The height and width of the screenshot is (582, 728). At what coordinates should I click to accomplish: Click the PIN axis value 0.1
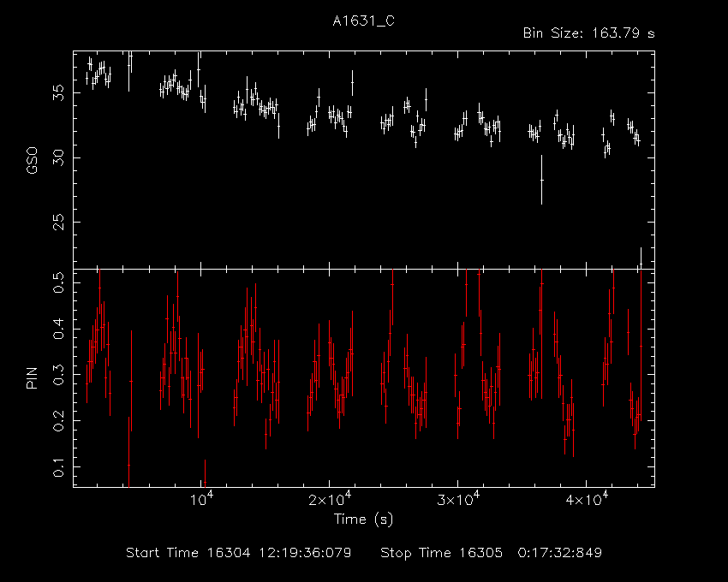coord(58,466)
